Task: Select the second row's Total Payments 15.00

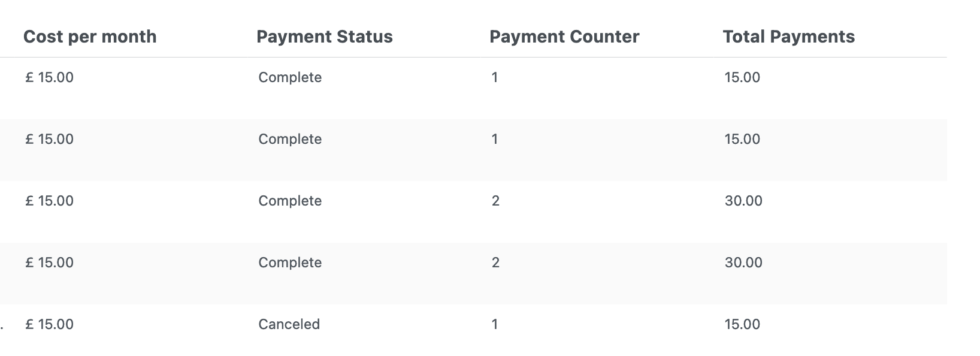Action: pyautogui.click(x=742, y=139)
